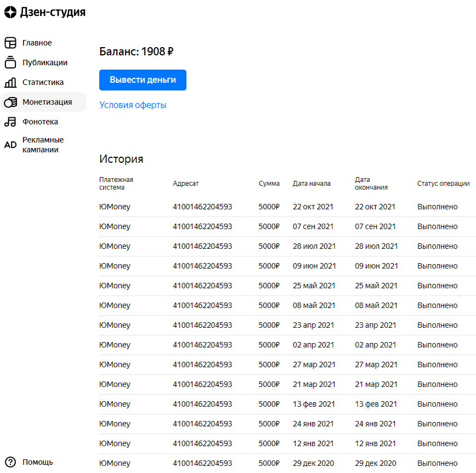Click the Сумма column header
The height and width of the screenshot is (473, 476).
[x=269, y=184]
